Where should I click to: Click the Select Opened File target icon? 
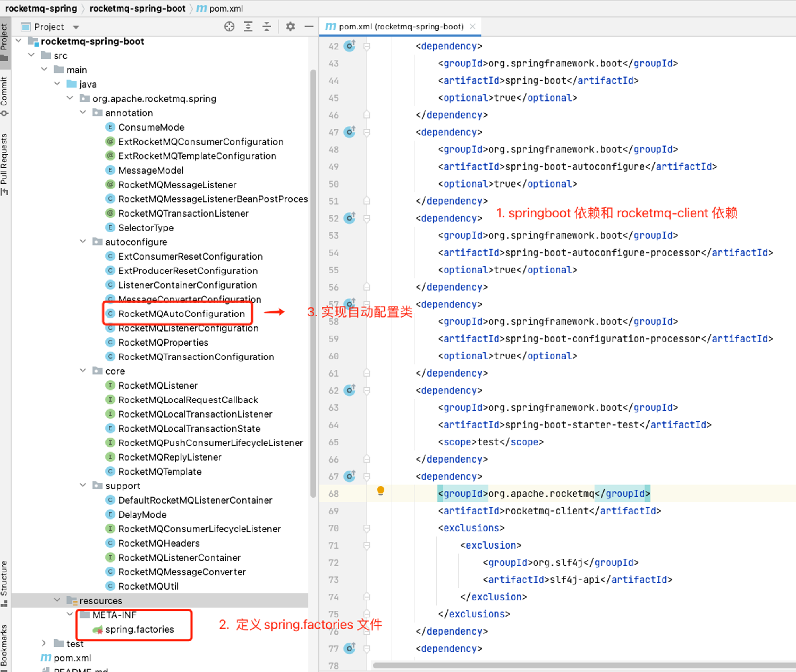click(x=229, y=27)
